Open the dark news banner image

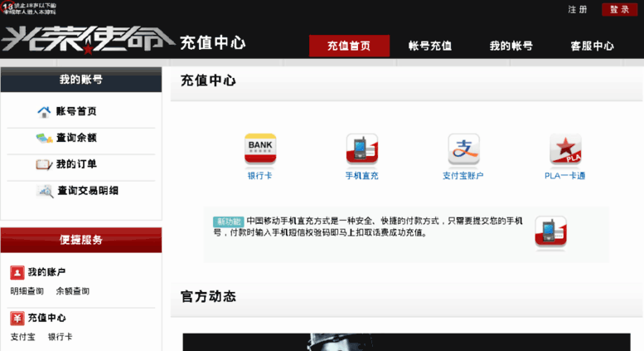pos(407,342)
